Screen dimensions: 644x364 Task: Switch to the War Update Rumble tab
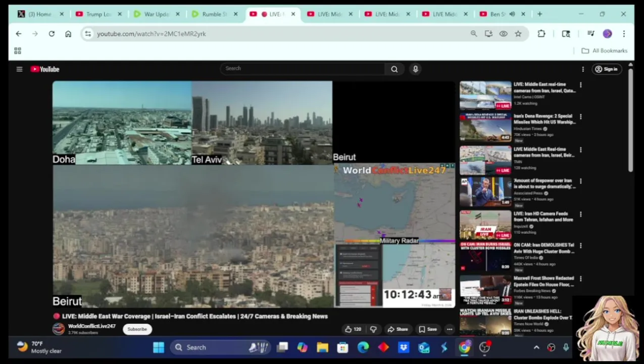[157, 14]
